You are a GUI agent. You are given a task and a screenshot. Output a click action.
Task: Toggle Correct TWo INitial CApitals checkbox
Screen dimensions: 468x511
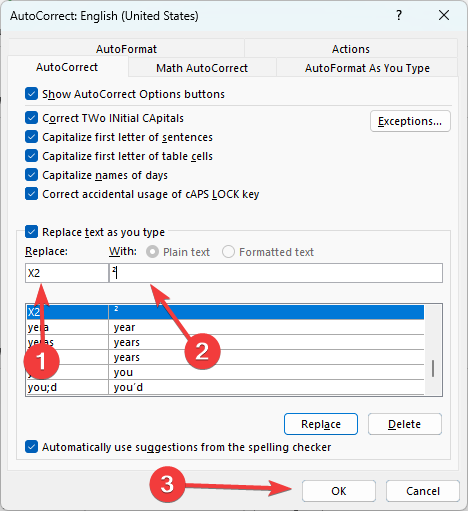[x=31, y=118]
